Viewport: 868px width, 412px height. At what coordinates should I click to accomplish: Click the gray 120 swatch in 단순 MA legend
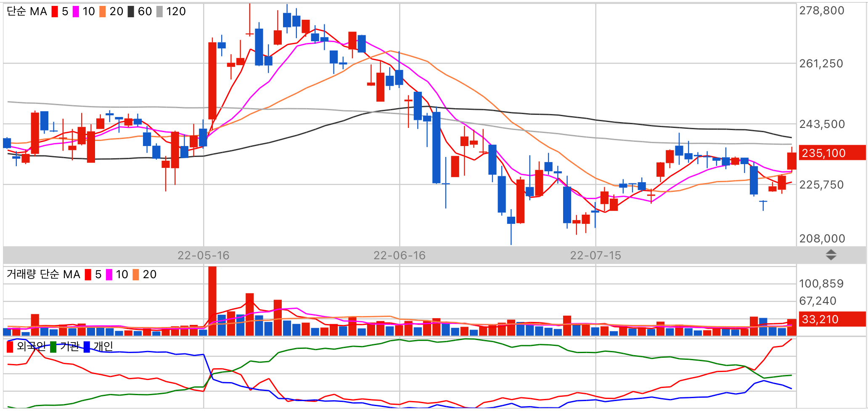pos(159,12)
